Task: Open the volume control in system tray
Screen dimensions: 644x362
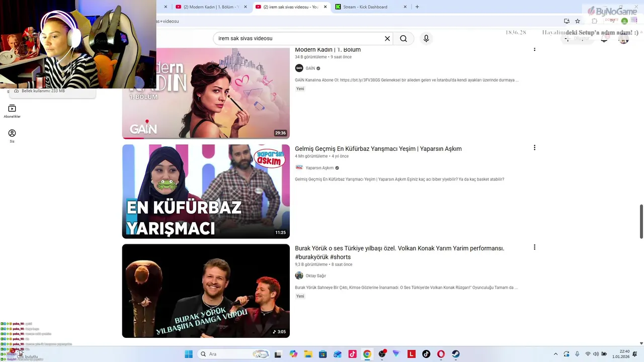Action: pos(596,354)
